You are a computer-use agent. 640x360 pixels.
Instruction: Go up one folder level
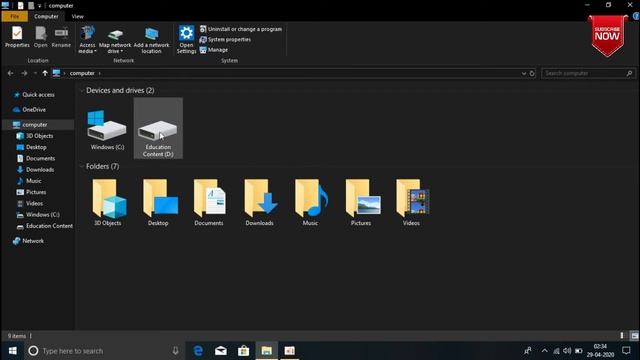click(x=45, y=73)
